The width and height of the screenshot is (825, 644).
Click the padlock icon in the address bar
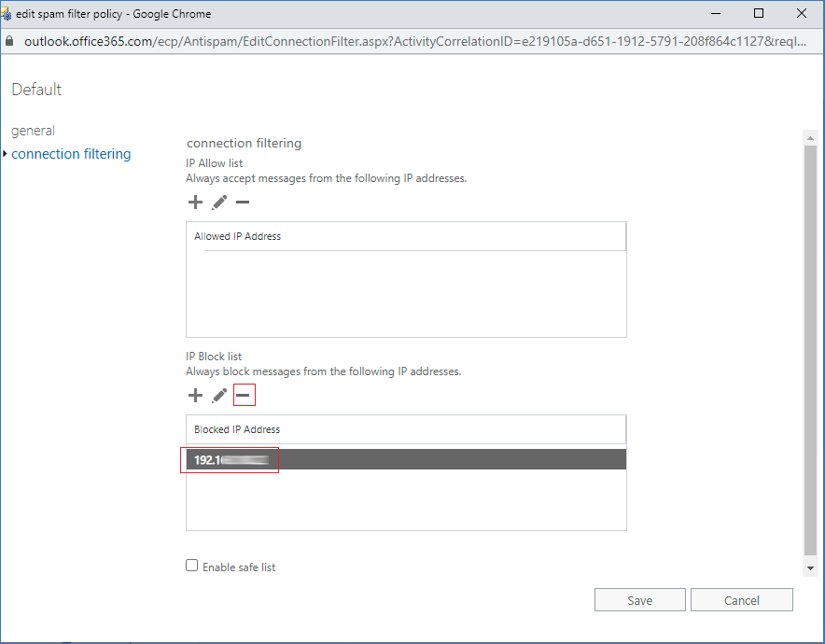tap(10, 42)
